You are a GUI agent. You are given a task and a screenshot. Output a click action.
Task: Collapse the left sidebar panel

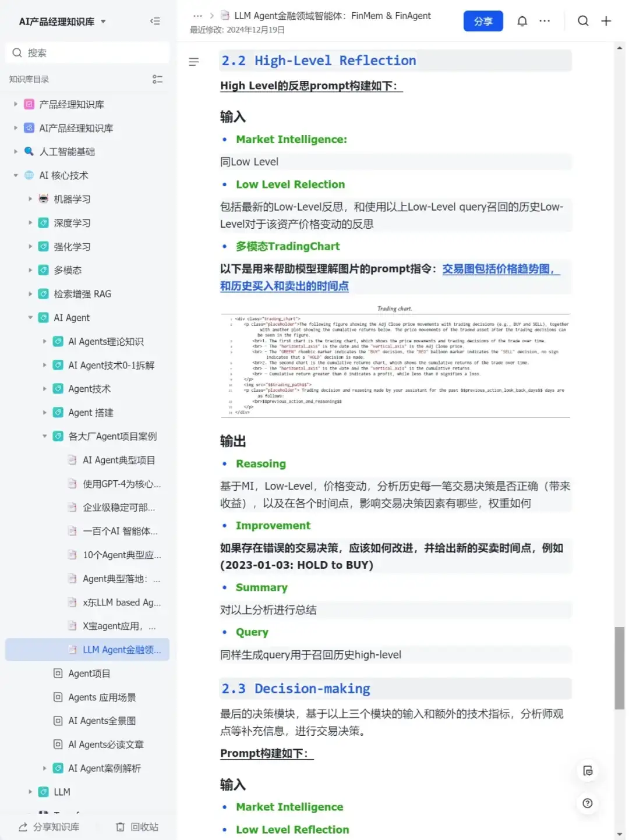click(155, 21)
